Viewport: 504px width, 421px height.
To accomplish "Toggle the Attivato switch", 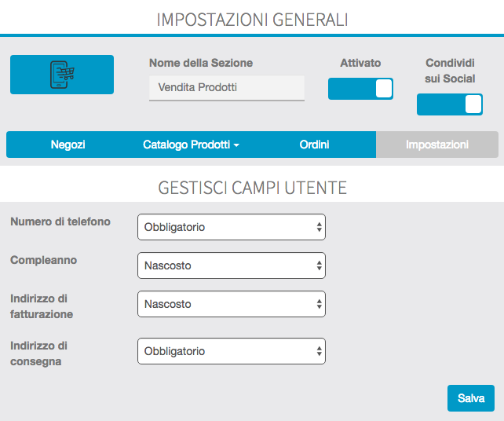I will 360,89.
